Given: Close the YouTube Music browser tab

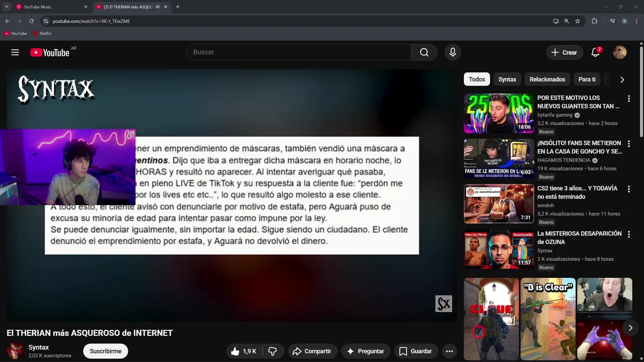Looking at the screenshot, I should [x=86, y=7].
